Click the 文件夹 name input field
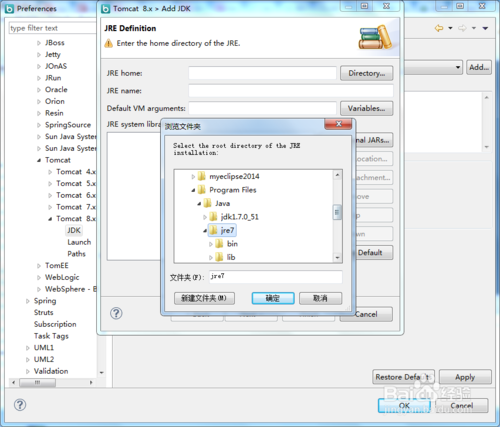The height and width of the screenshot is (427, 500). 276,277
